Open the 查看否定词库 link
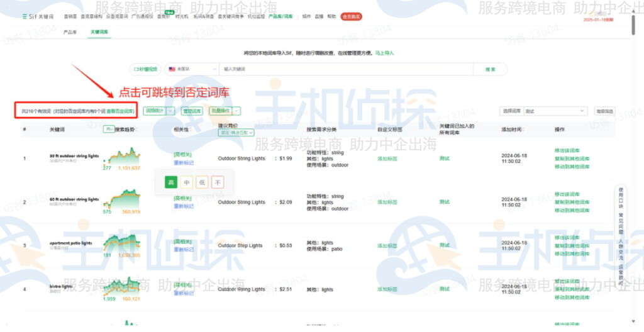 (120, 111)
